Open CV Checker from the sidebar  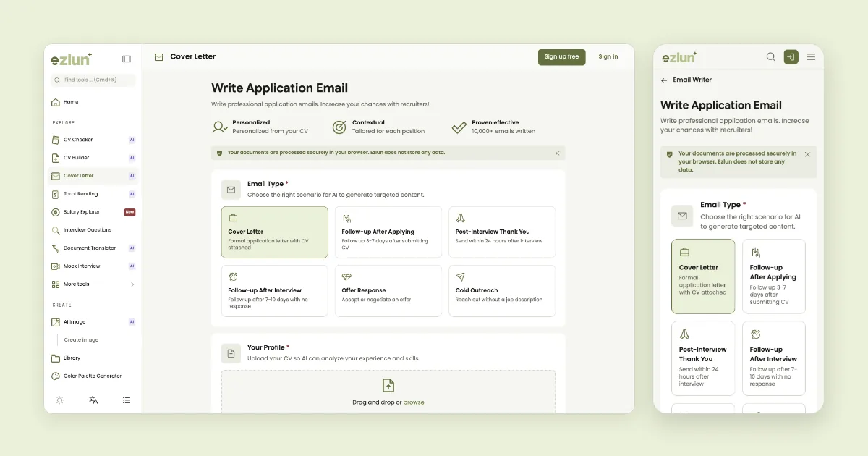tap(93, 140)
